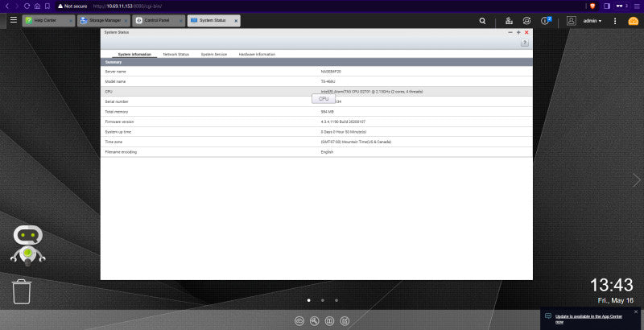Open background tasks icon in QTS toolbar
The image size is (644, 330).
tap(509, 21)
